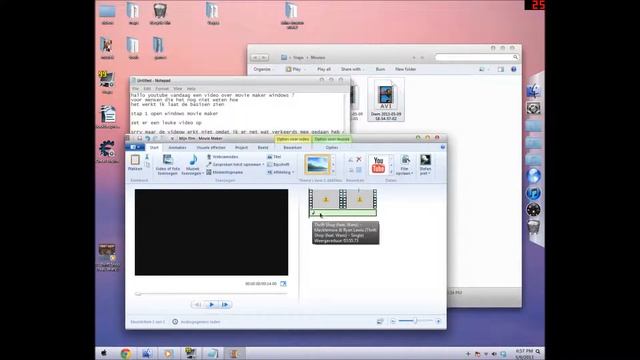Click the save icon in Movie Maker title bar
The width and height of the screenshot is (640, 360).
139,138
